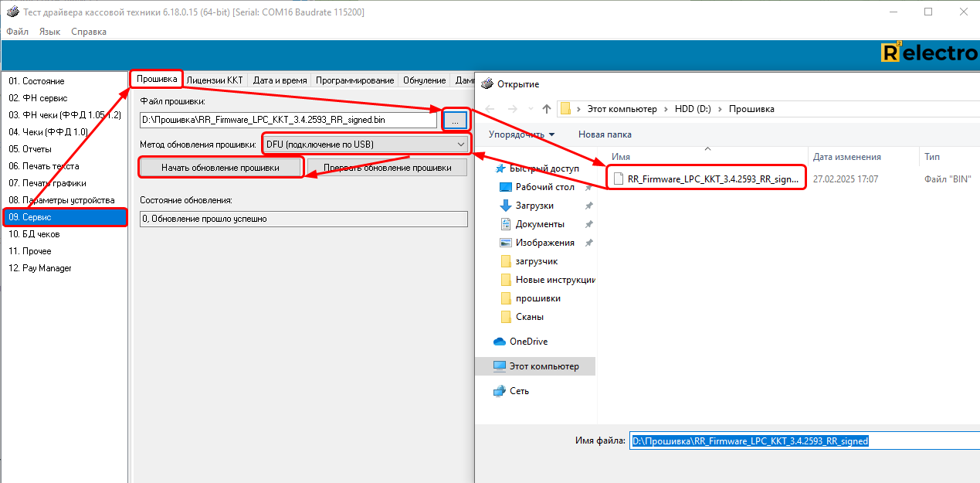This screenshot has height=483, width=980.
Task: Select Этот компьютер in navigation pane
Action: tap(544, 366)
